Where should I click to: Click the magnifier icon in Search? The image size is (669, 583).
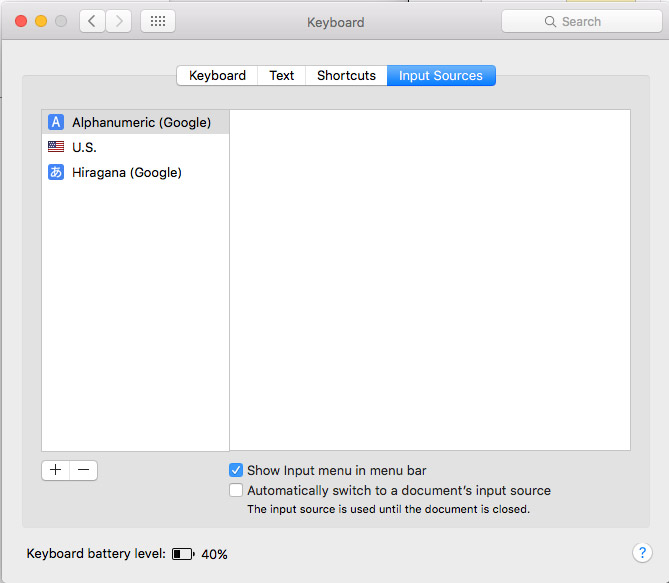(x=550, y=21)
